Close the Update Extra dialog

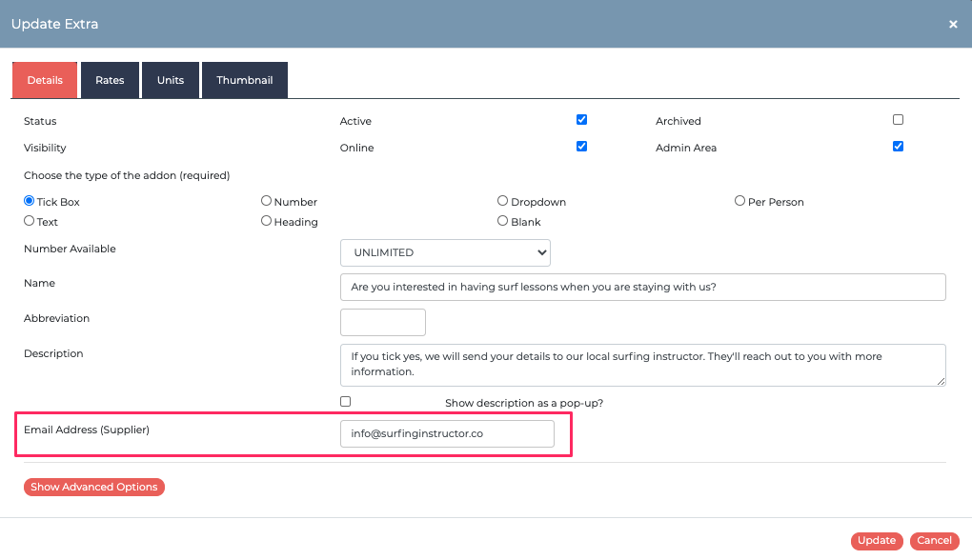[953, 24]
